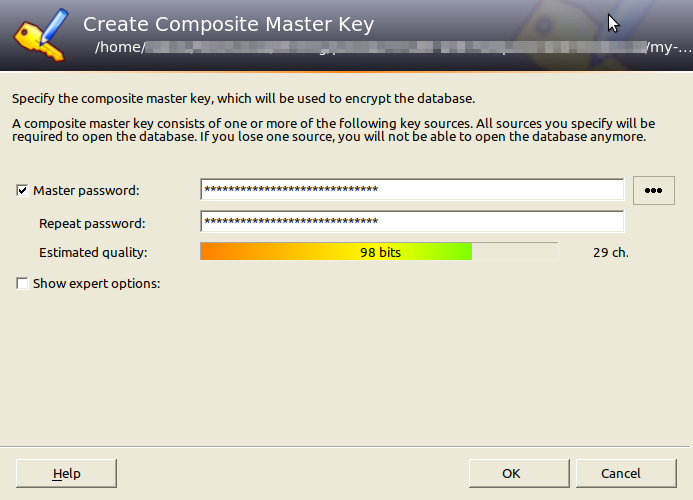Click into the Repeat password field
The height and width of the screenshot is (500, 693).
coord(412,222)
